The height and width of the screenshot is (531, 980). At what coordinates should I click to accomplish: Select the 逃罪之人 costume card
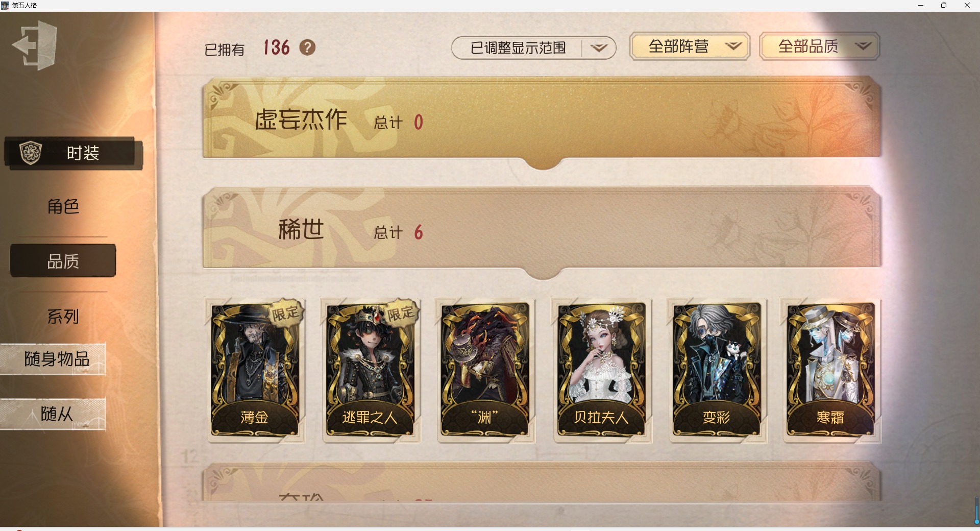(370, 370)
